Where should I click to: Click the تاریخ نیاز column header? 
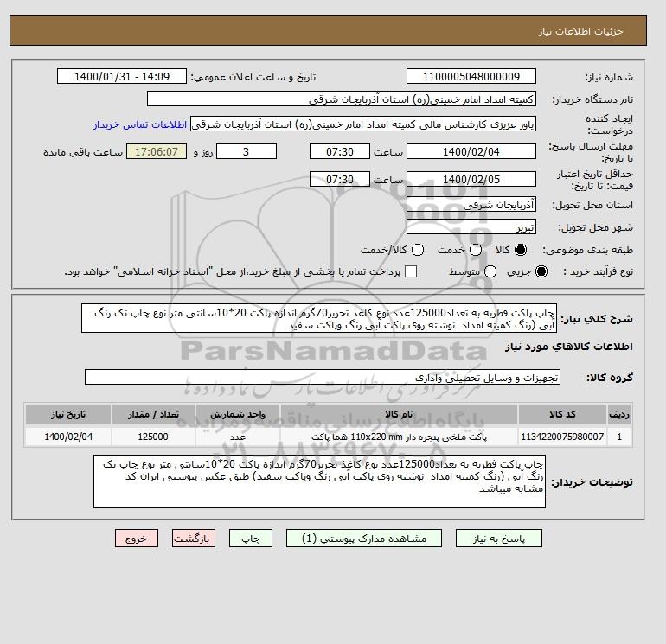click(x=68, y=414)
